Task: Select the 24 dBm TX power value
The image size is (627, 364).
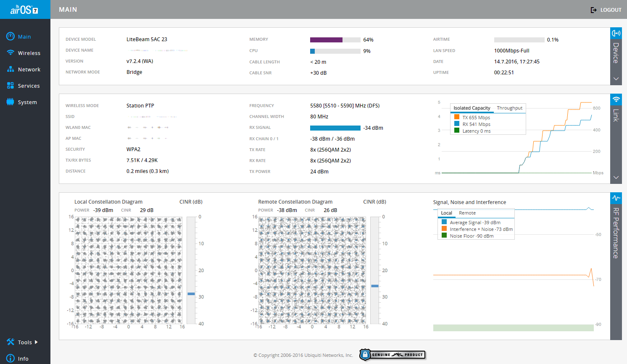Action: coord(319,172)
